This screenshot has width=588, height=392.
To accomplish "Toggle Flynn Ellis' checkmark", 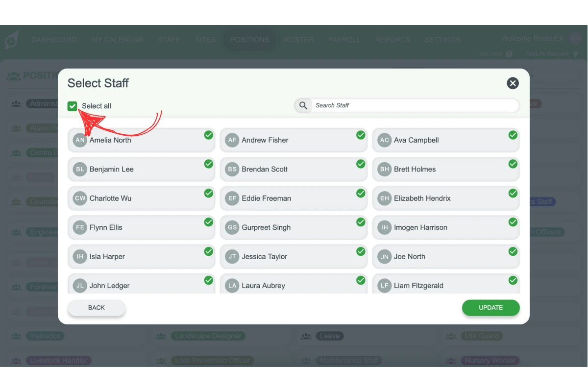I will pyautogui.click(x=209, y=222).
